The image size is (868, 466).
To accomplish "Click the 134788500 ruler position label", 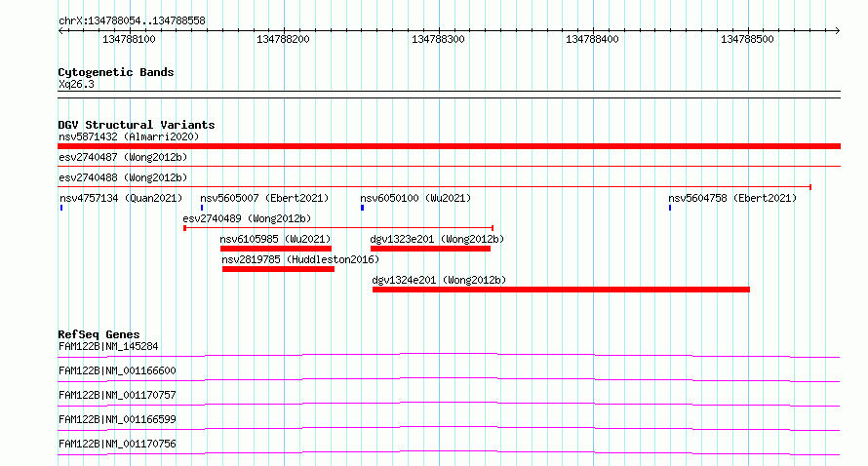I will tap(747, 39).
